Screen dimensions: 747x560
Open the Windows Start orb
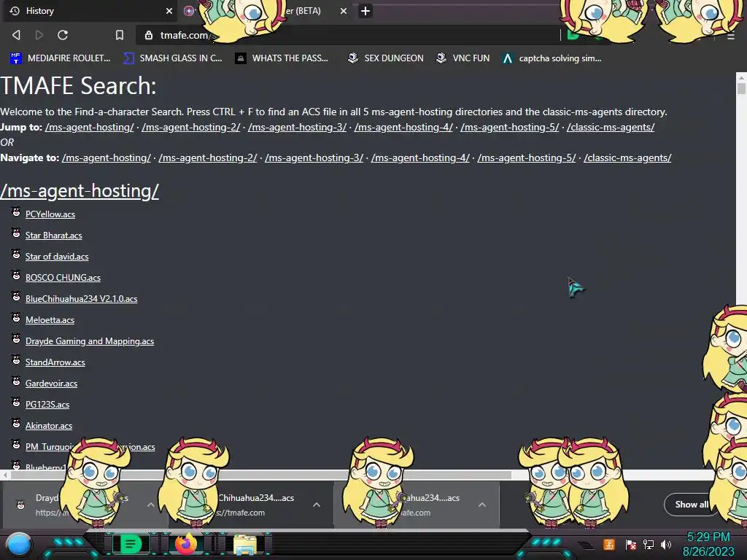click(19, 545)
